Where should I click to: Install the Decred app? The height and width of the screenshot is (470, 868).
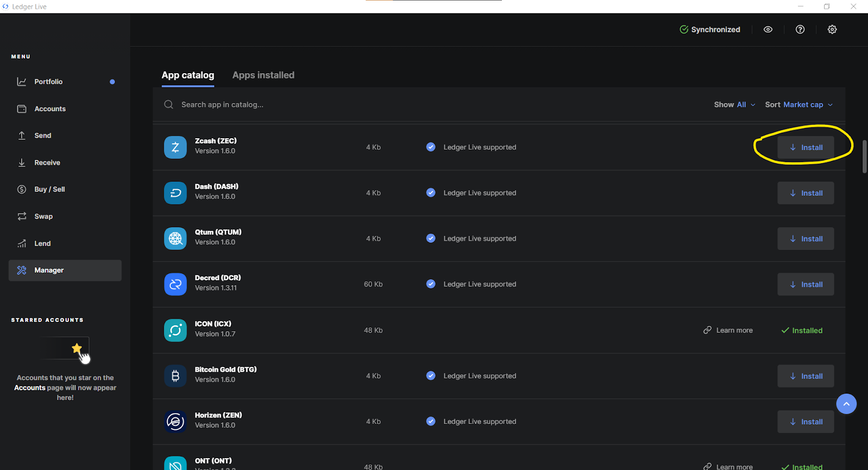click(x=806, y=284)
